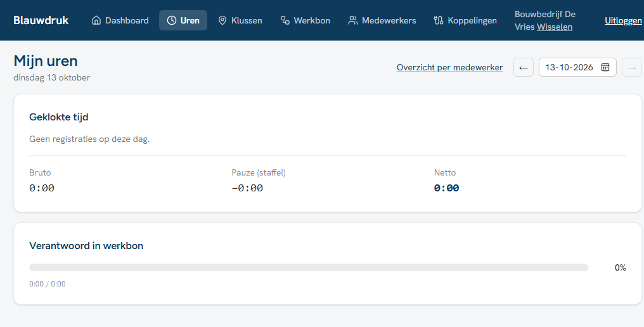Click the Wisselen company switch link
The image size is (644, 327).
click(x=555, y=27)
